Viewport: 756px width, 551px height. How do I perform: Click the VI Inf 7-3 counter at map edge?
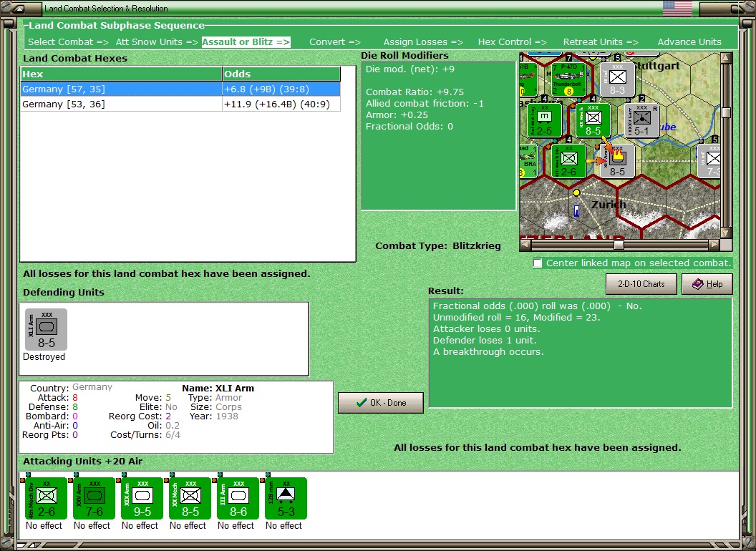coord(709,162)
